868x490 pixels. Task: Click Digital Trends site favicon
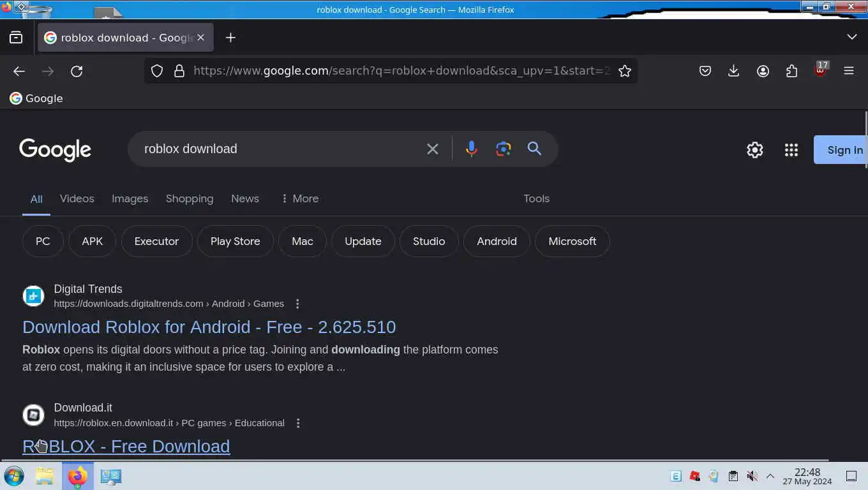click(x=33, y=296)
